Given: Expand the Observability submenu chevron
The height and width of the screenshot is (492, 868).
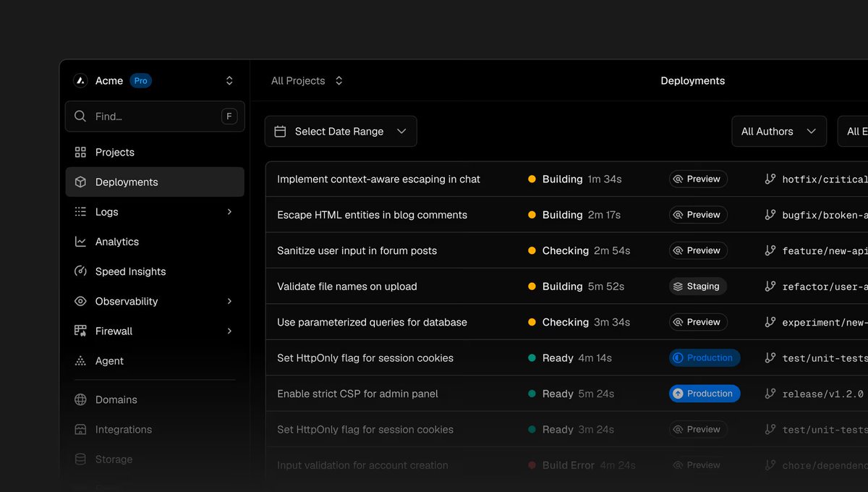Looking at the screenshot, I should pos(230,301).
